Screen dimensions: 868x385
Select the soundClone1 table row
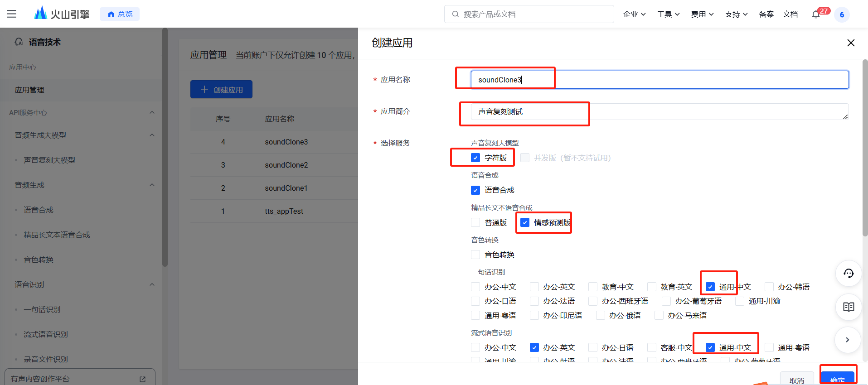pyautogui.click(x=274, y=188)
